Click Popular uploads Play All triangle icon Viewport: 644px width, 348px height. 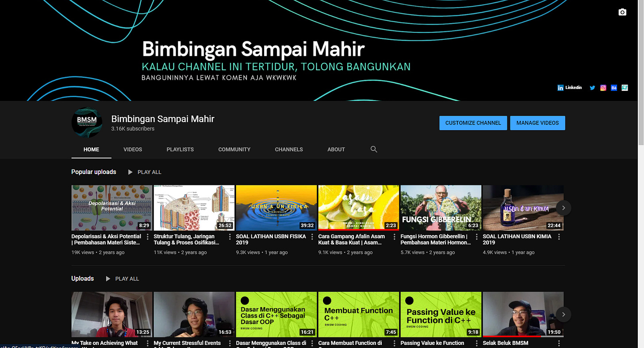[130, 172]
